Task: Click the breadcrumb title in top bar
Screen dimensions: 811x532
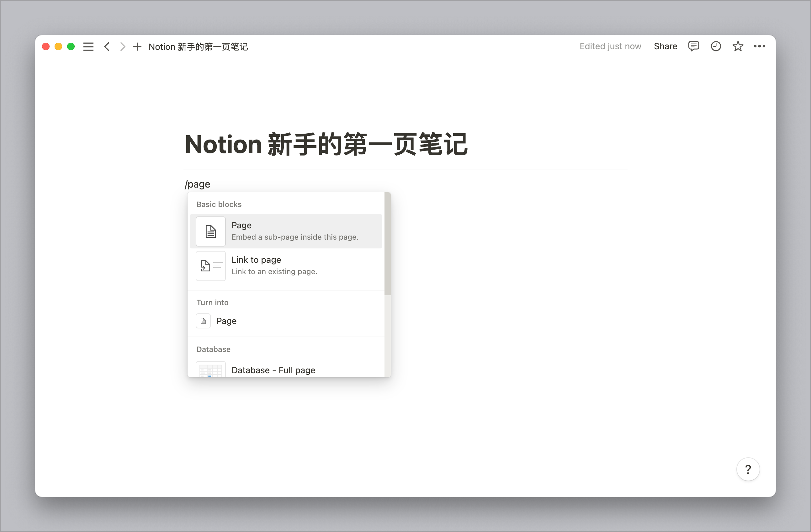Action: [198, 47]
